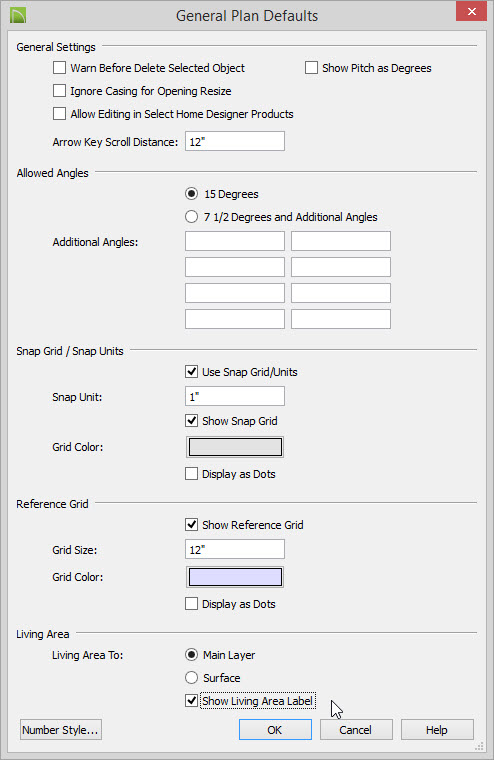Select the 15 Degrees radio option
Viewport: 494px width, 760px height.
(x=191, y=194)
